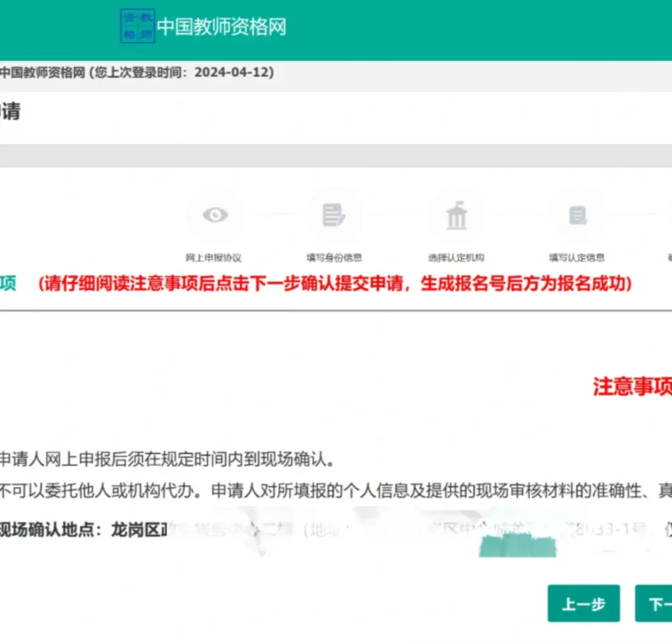The height and width of the screenshot is (644, 672).
Task: Click the 中国教师资格网 header title
Action: [221, 27]
